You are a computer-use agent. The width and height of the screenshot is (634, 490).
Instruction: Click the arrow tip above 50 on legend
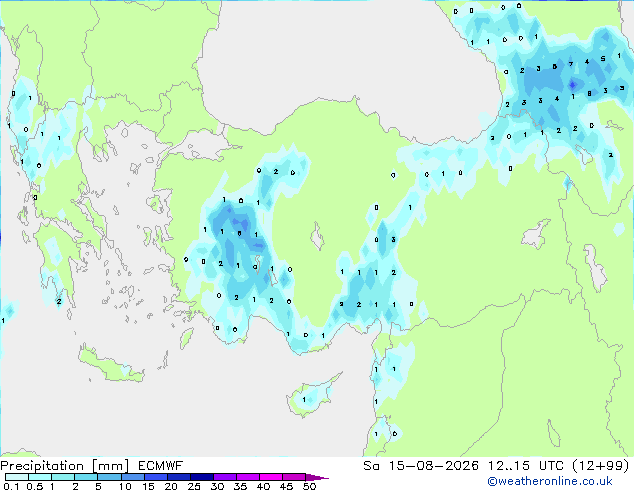tap(317, 477)
